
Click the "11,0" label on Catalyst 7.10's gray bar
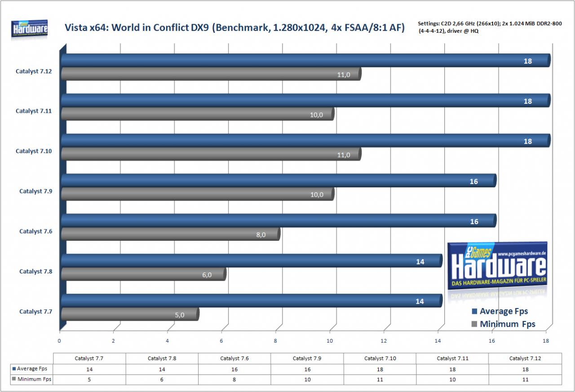[x=344, y=154]
